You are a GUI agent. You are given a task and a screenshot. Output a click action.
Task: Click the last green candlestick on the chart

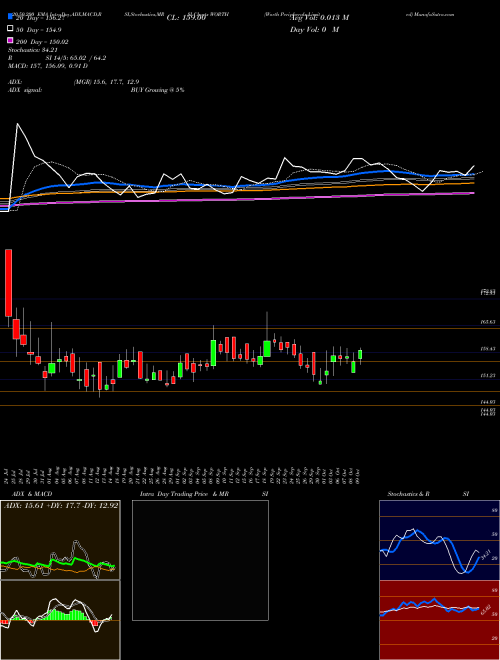coord(360,354)
